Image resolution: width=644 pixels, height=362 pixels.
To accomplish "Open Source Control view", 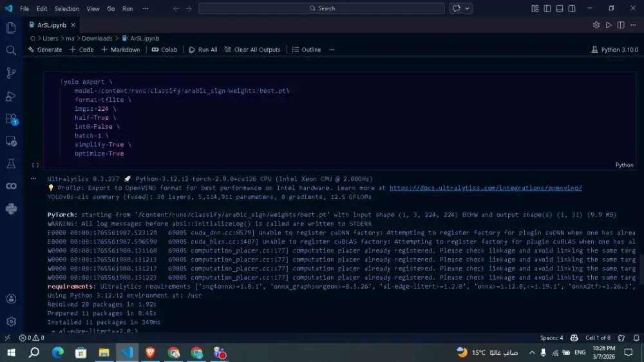I will click(x=11, y=73).
